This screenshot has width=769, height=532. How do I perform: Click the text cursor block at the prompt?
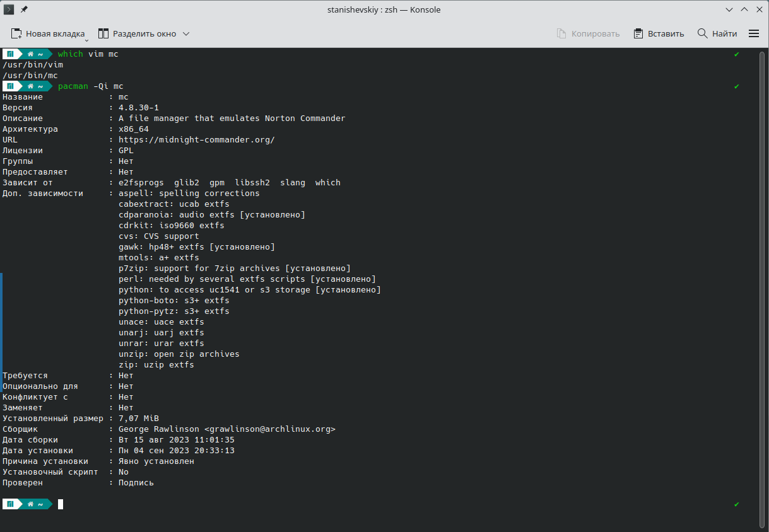point(61,504)
